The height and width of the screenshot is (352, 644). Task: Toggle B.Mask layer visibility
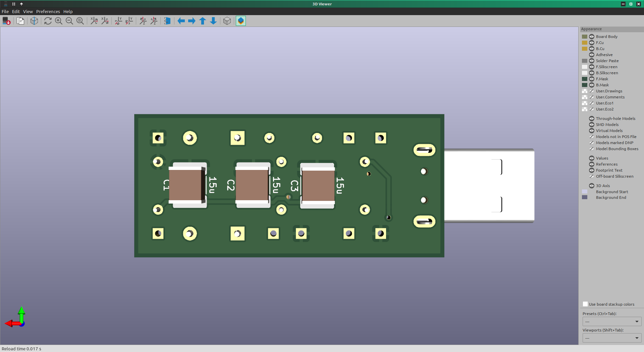592,85
